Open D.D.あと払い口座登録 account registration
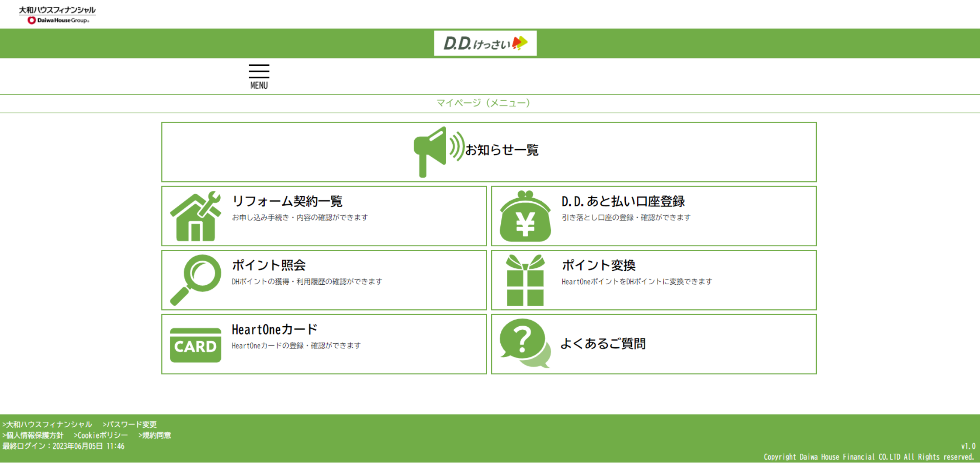 click(623, 201)
